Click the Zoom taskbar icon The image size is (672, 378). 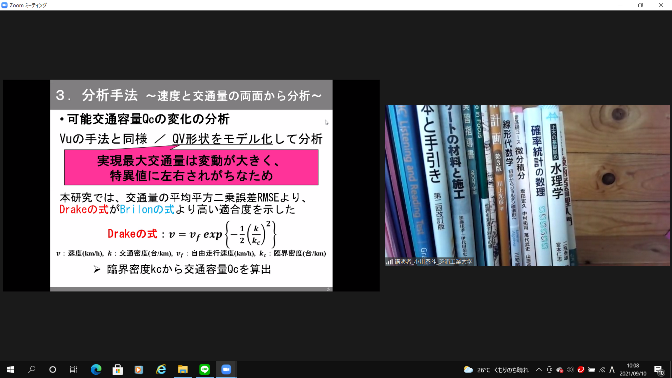tap(226, 369)
